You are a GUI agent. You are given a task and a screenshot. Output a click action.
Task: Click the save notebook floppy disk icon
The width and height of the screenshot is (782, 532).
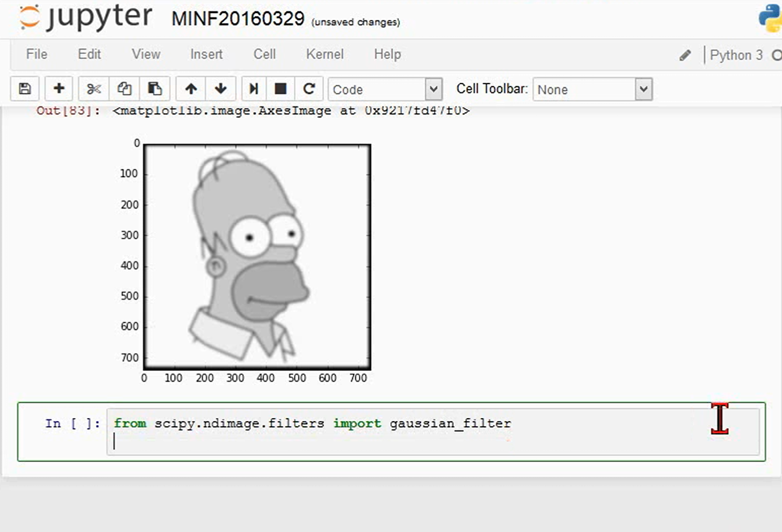tap(25, 89)
